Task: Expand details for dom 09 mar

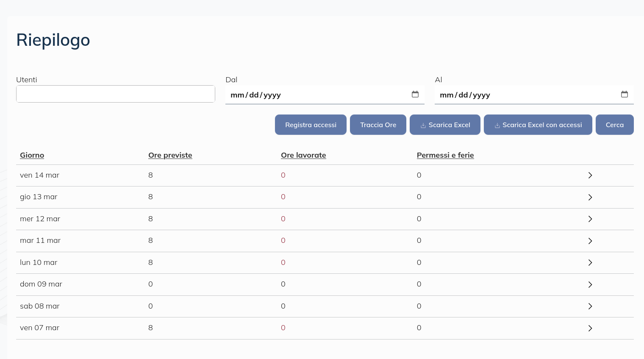Action: (590, 284)
